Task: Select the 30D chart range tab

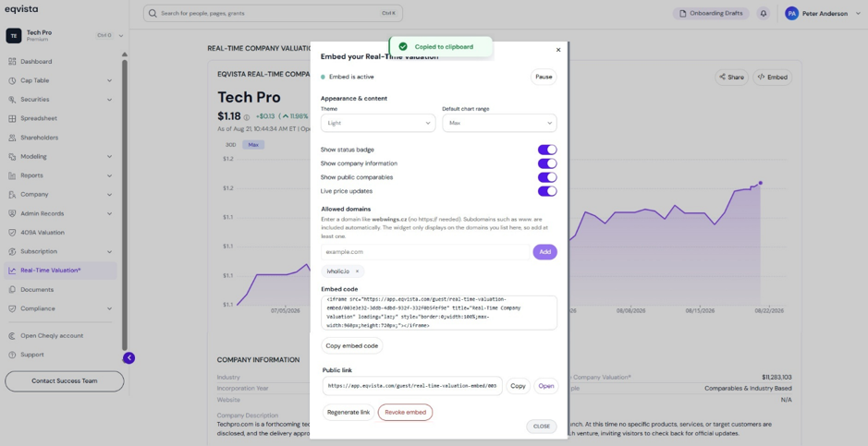Action: coord(230,145)
